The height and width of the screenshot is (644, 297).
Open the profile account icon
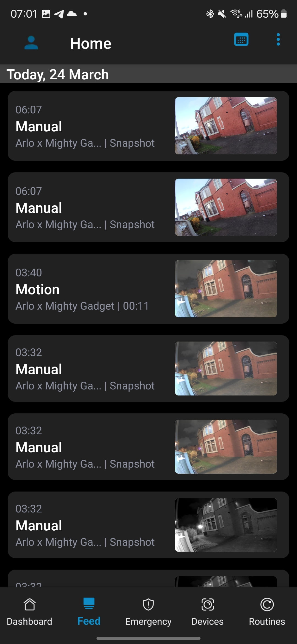click(x=31, y=43)
